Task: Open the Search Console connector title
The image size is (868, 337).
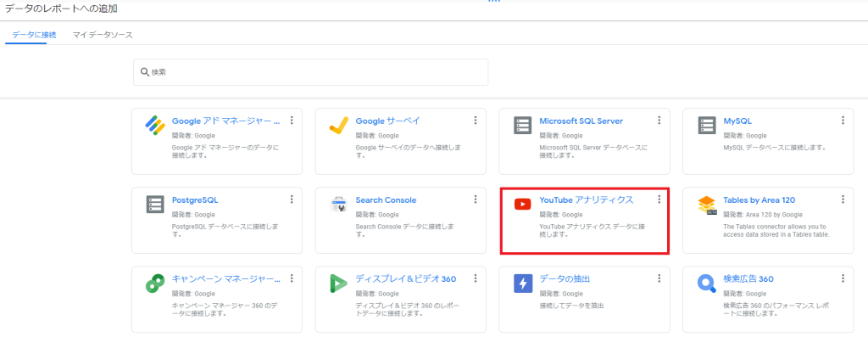Action: pyautogui.click(x=386, y=199)
